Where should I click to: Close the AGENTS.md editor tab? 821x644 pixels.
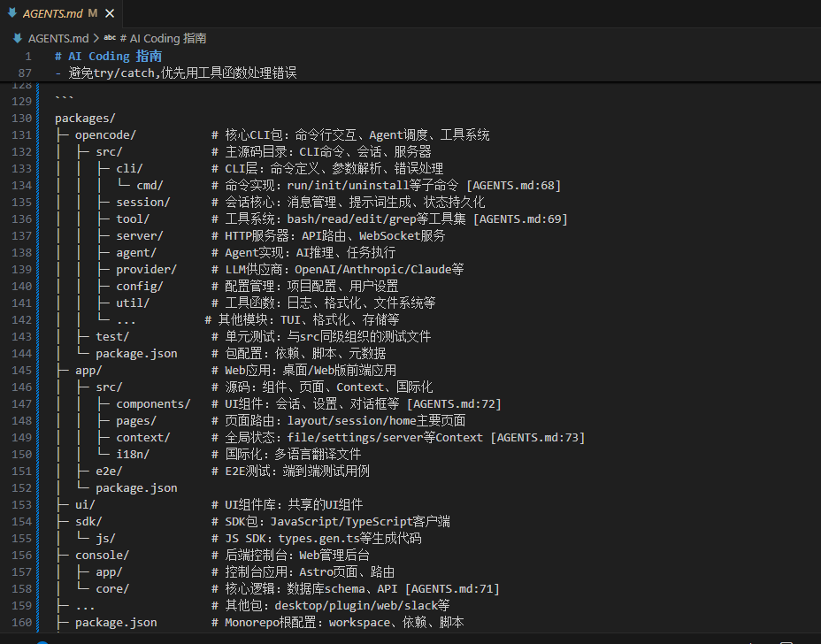pos(109,13)
